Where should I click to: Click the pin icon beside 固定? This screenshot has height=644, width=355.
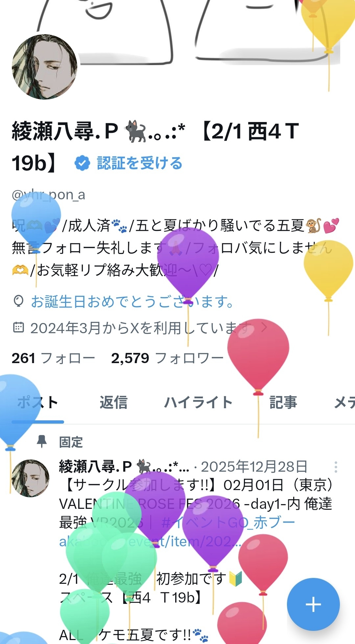click(42, 442)
